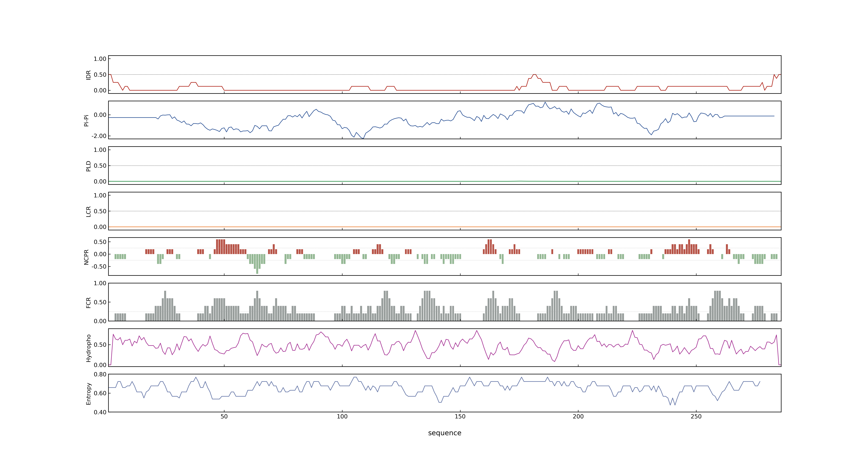
Task: Click the 0.40 tick on Entropy axis
Action: [100, 412]
